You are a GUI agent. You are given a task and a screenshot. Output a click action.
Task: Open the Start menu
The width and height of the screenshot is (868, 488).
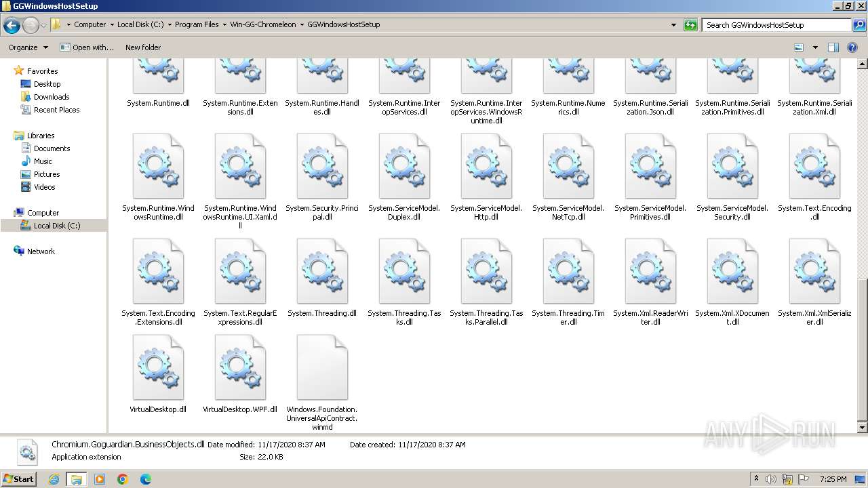click(19, 479)
